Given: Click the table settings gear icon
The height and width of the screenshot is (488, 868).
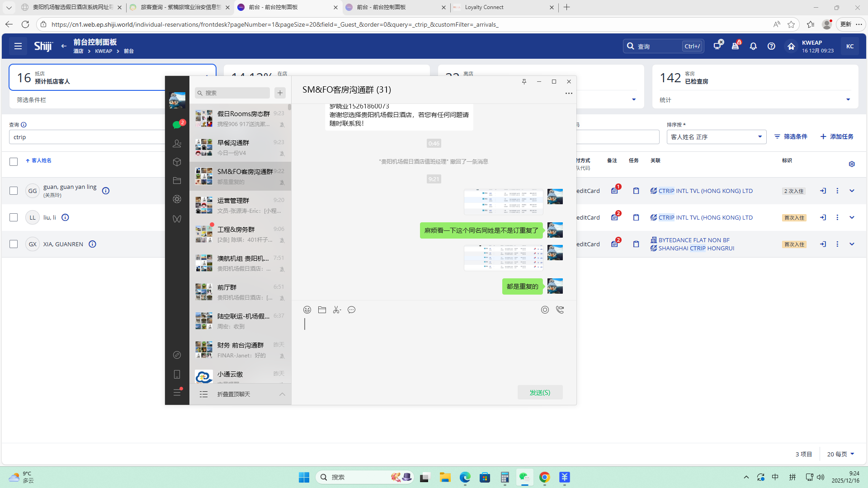Looking at the screenshot, I should point(852,164).
